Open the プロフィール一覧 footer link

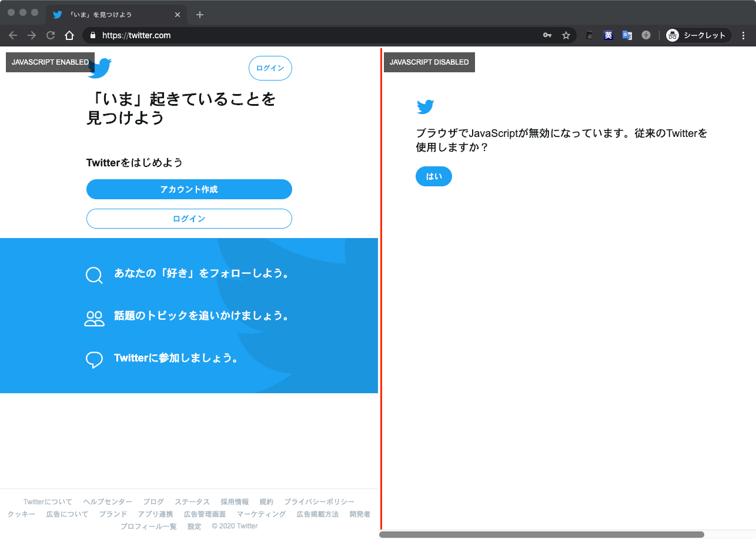pyautogui.click(x=148, y=527)
